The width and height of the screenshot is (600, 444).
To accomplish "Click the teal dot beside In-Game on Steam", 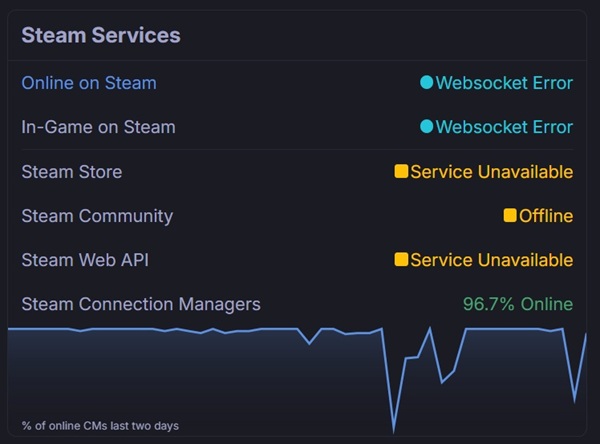I will [x=427, y=127].
